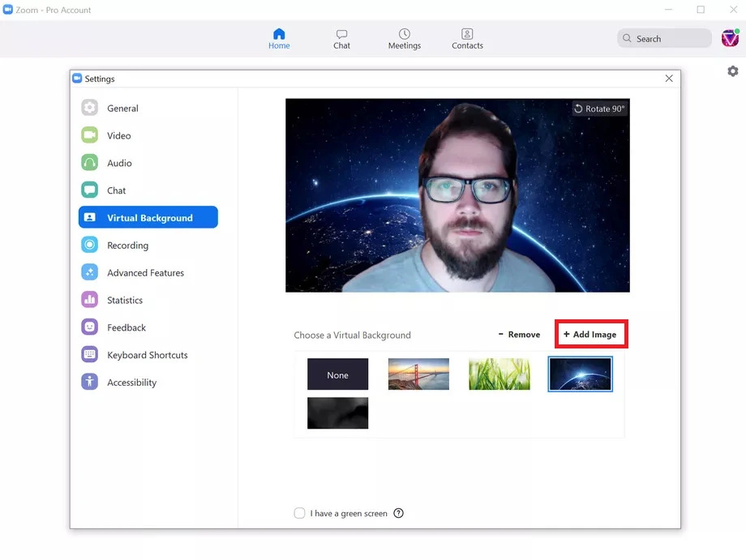This screenshot has height=560, width=746.
Task: Rotate the camera preview 90 degrees
Action: (599, 108)
